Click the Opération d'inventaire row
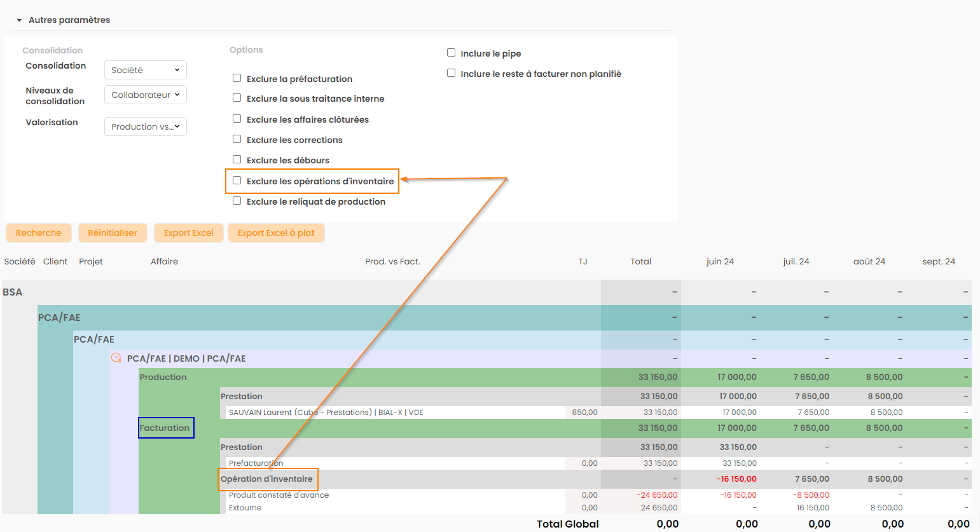 (x=267, y=479)
